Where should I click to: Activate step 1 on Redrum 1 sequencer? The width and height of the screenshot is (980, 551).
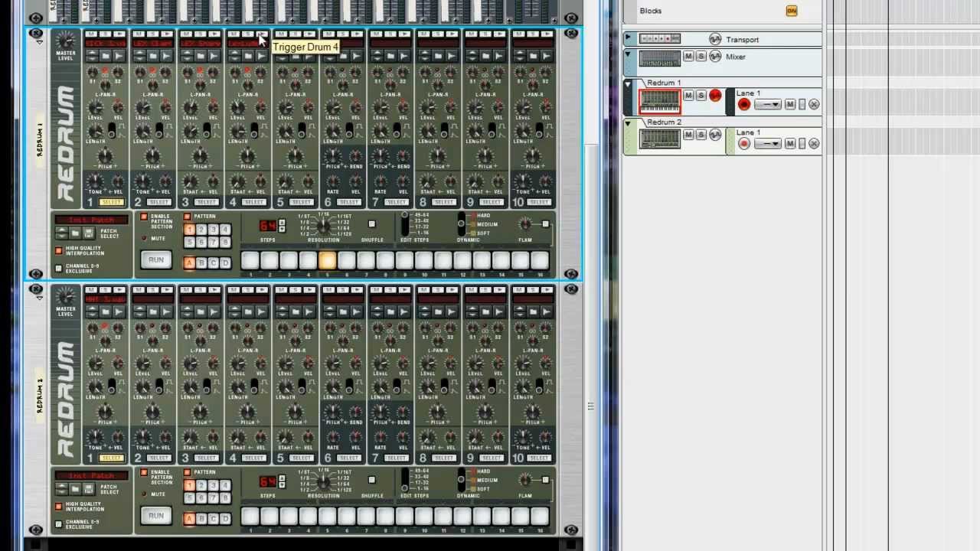tap(250, 260)
